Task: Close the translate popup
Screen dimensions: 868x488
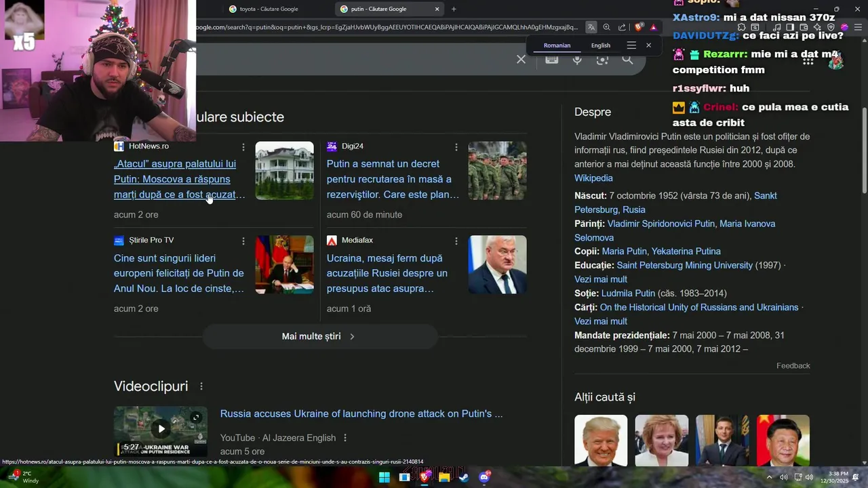Action: point(648,45)
